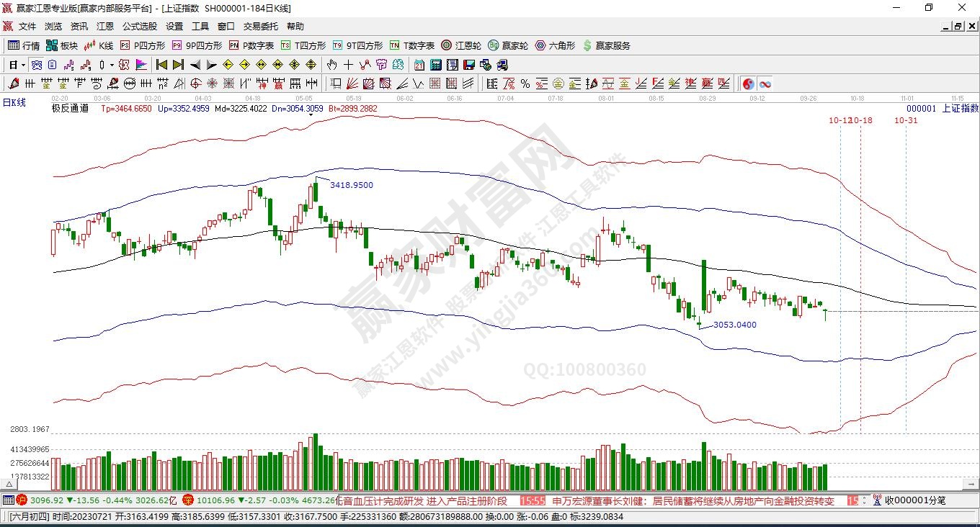
Task: Select the hand pan tool icon
Action: (x=332, y=64)
